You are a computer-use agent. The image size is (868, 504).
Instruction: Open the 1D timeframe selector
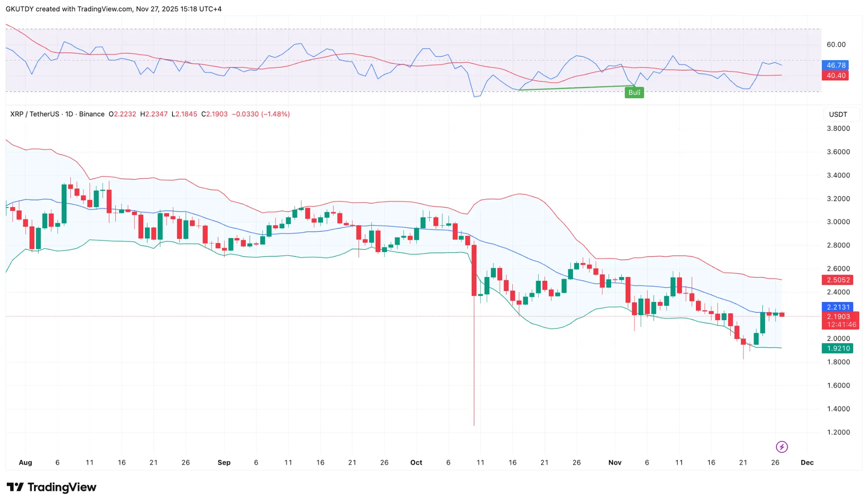pyautogui.click(x=69, y=114)
